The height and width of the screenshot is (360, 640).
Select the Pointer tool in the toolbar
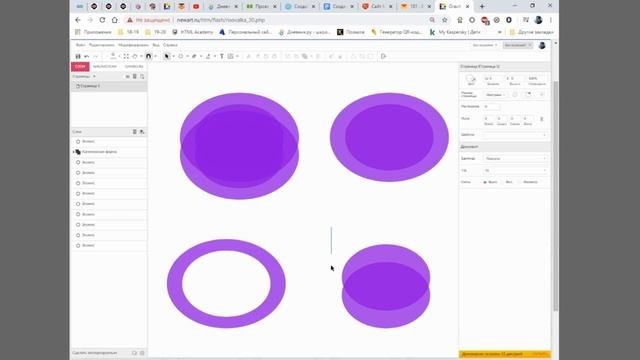click(167, 56)
